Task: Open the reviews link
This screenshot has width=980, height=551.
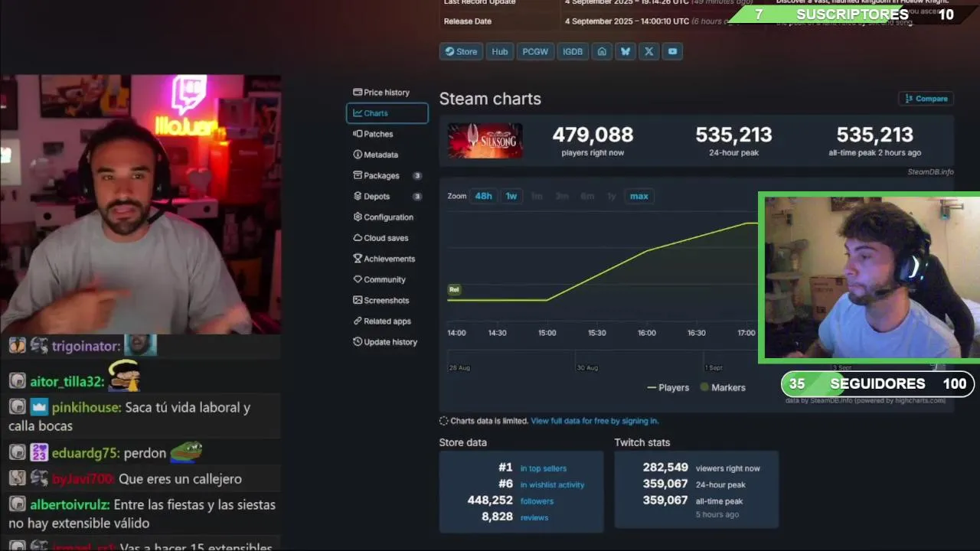Action: [534, 518]
